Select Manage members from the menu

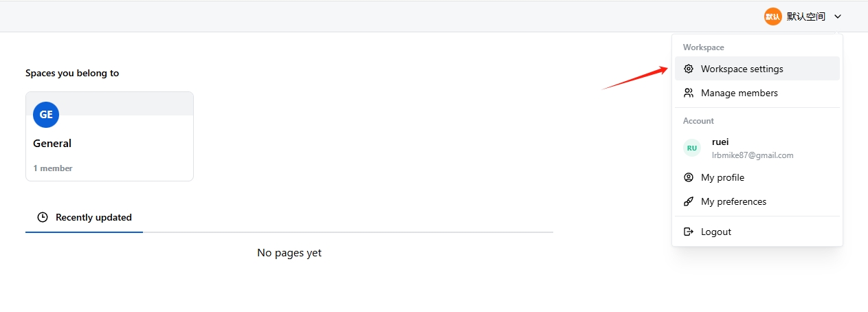(739, 93)
